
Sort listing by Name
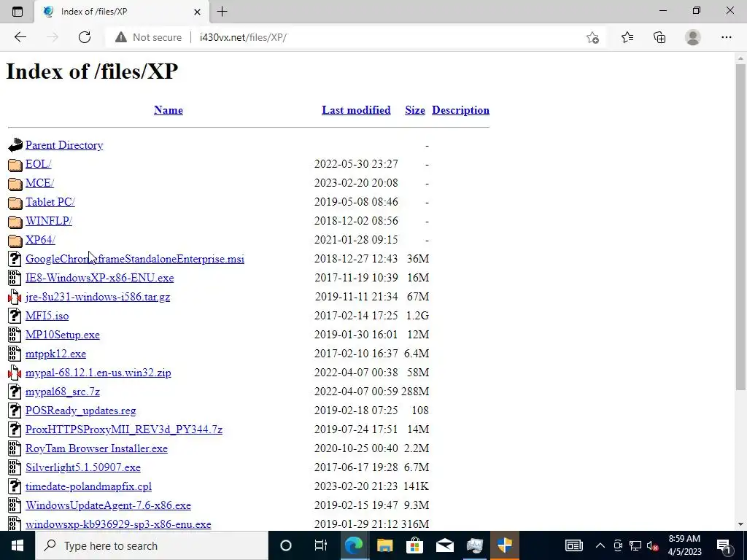[169, 110]
